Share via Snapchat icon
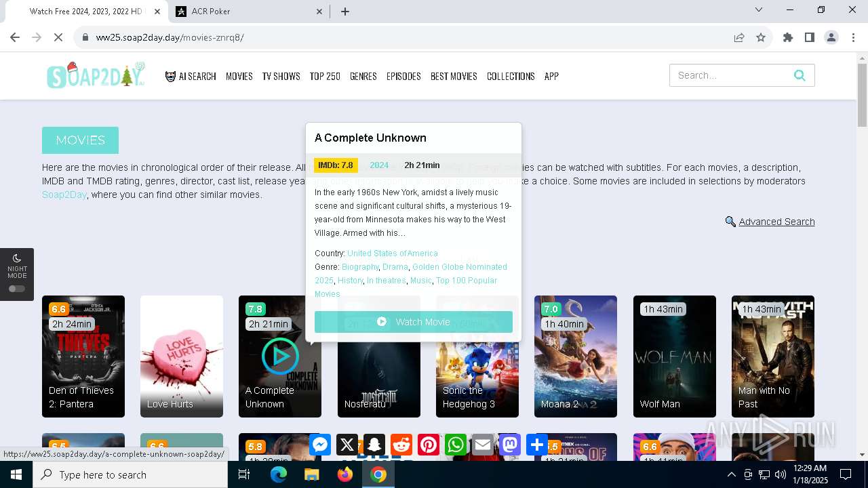 tap(374, 445)
